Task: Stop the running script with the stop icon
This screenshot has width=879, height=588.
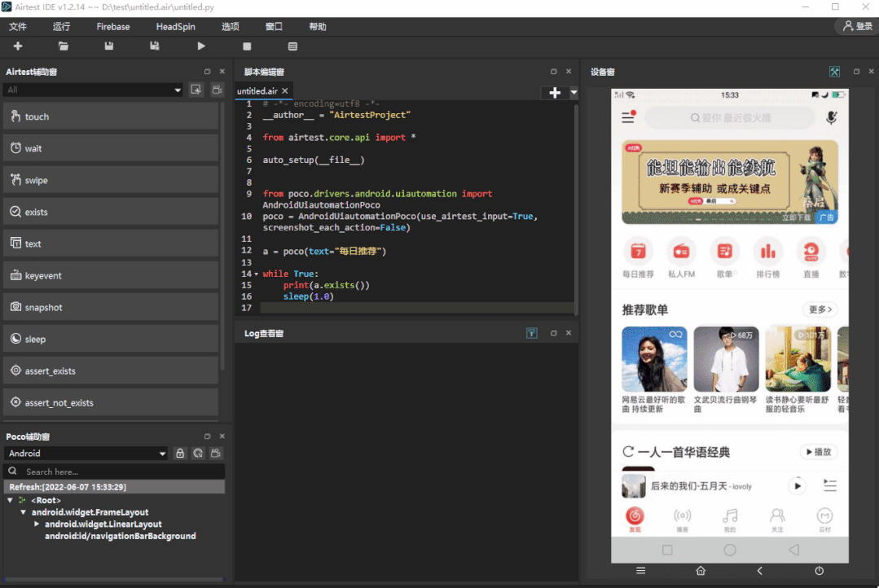Action: [247, 46]
